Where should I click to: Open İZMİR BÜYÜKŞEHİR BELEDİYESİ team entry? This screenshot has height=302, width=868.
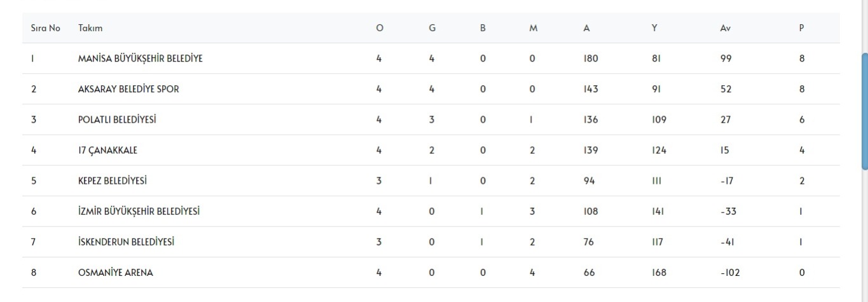(139, 211)
